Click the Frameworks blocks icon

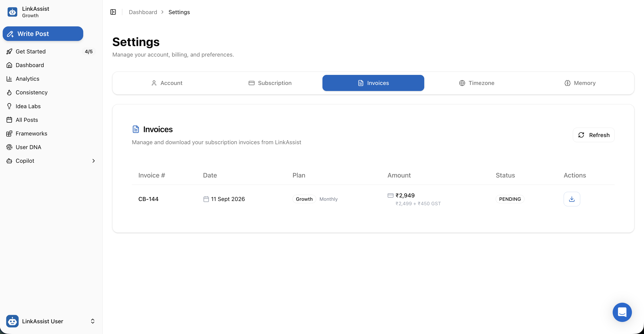click(x=9, y=134)
